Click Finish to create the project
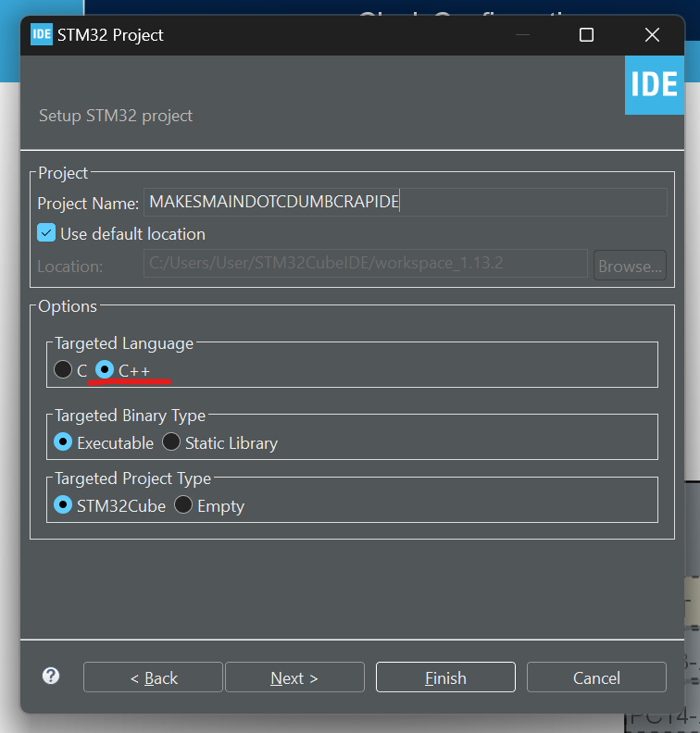This screenshot has height=733, width=700. point(445,677)
